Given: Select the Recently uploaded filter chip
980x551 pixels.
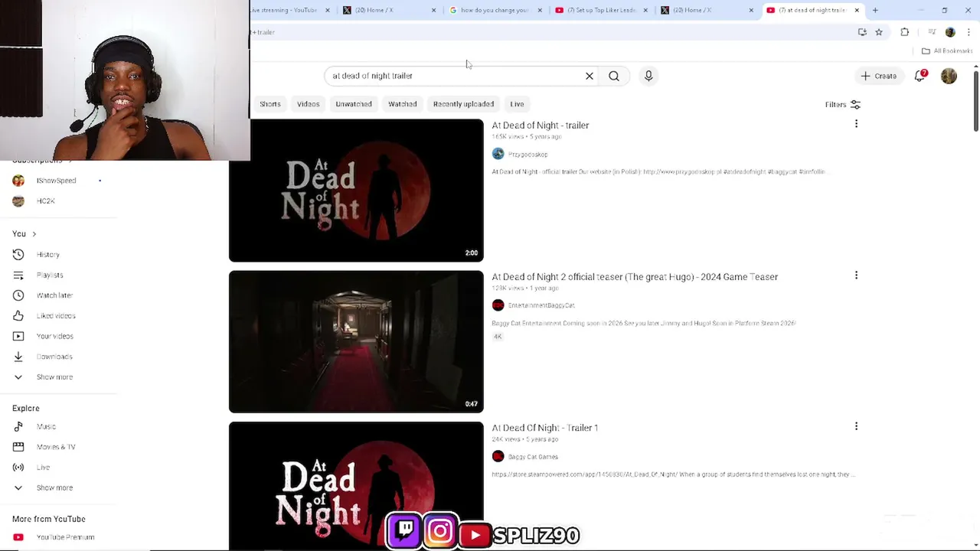Looking at the screenshot, I should pos(463,104).
